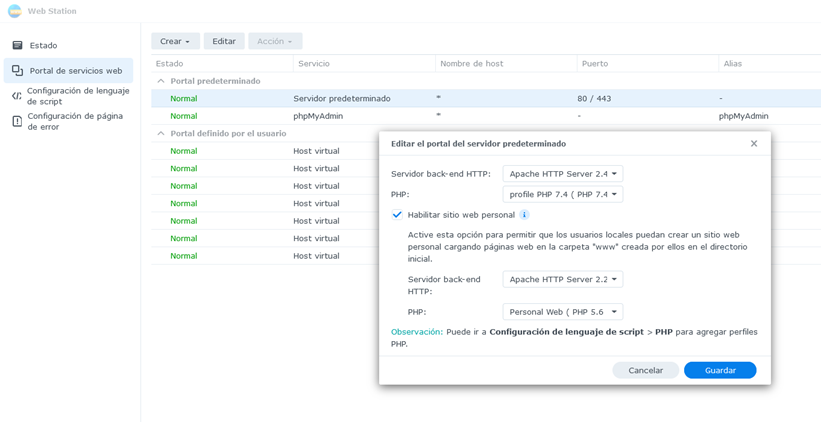The height and width of the screenshot is (422, 821).
Task: Click Guardar to save changes
Action: click(720, 370)
